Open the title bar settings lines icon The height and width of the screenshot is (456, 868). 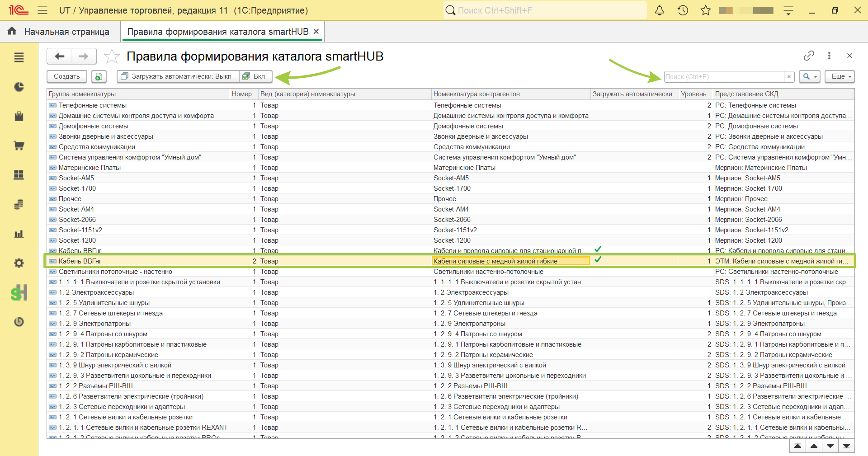click(788, 10)
